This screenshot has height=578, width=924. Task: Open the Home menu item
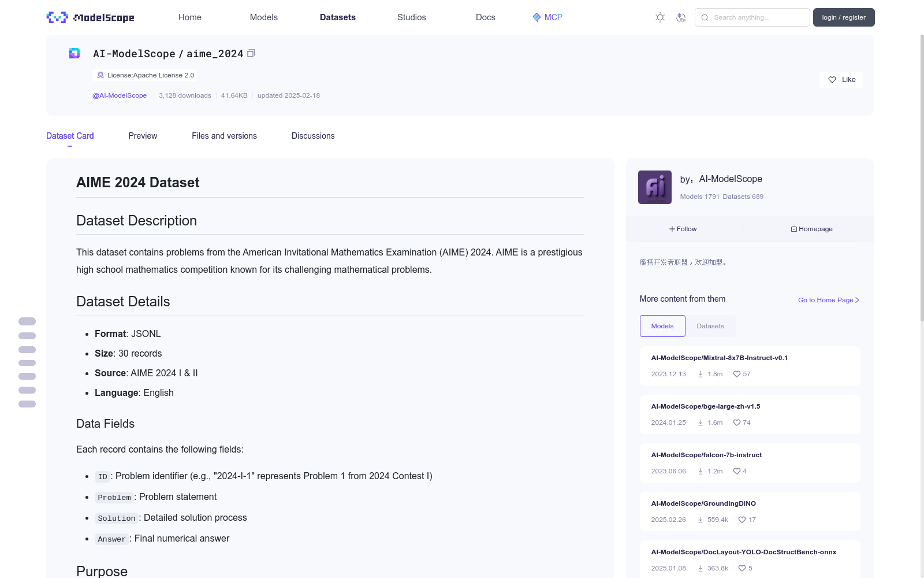click(x=190, y=17)
